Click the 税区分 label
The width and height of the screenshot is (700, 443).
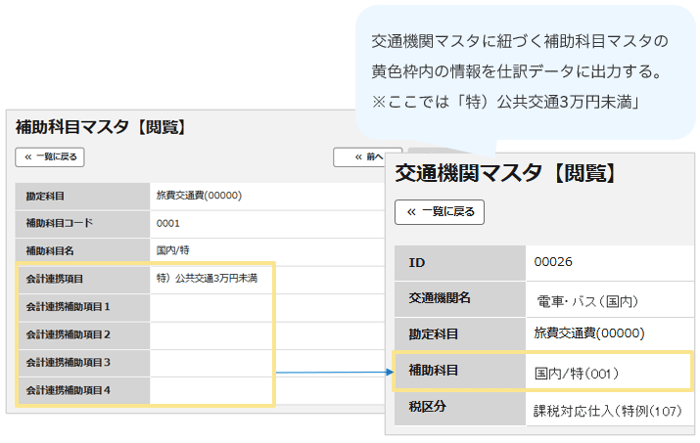pos(427,407)
